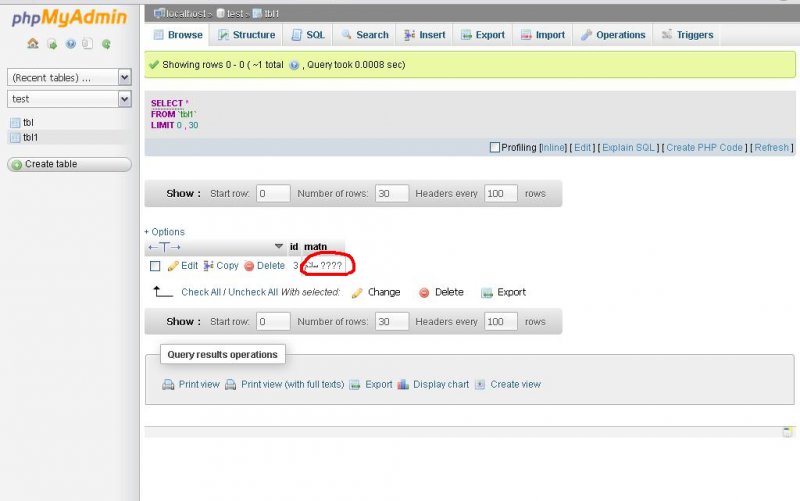Open the Recent tables dropdown
This screenshot has height=501, width=800.
tap(69, 77)
